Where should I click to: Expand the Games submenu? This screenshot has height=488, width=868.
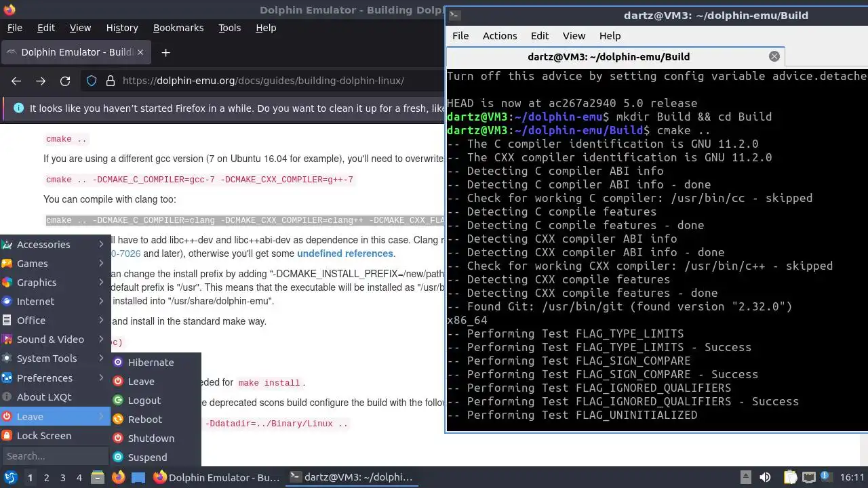tap(55, 264)
